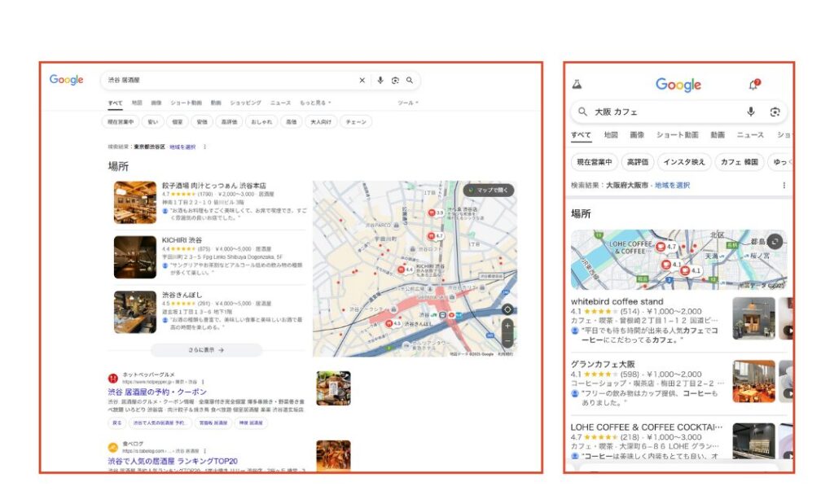Open the 渋谷 居酒屋の予約・クーポン result

(x=157, y=392)
